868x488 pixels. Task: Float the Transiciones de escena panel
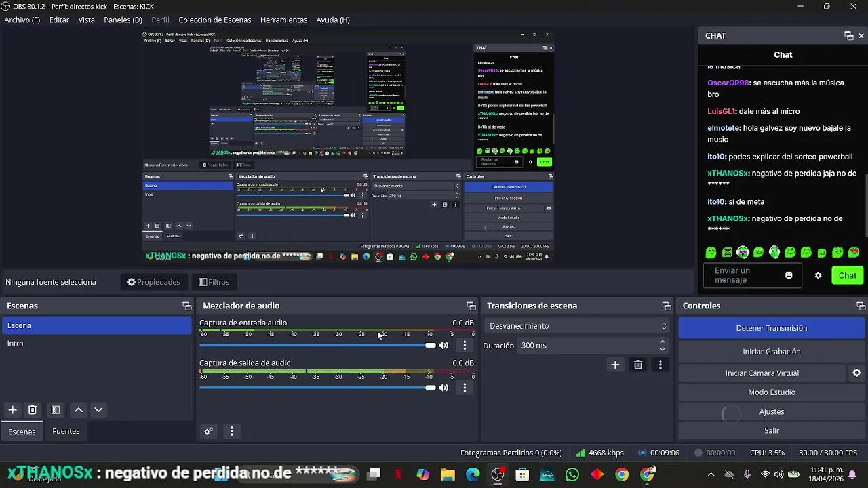pos(667,306)
